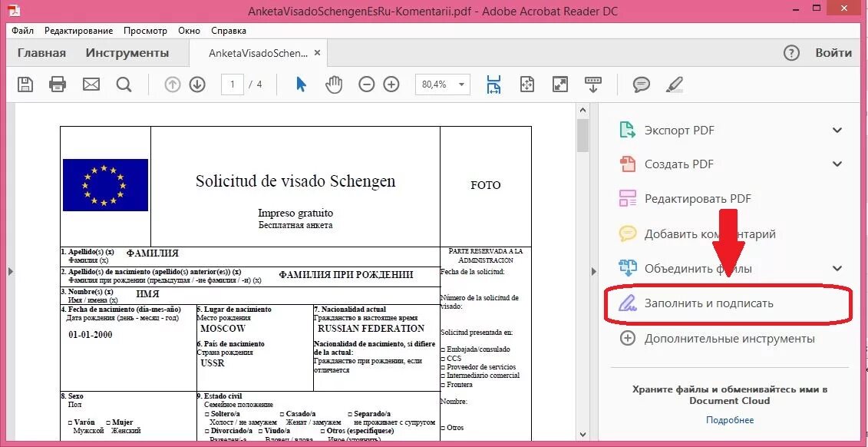Open Добавить комментарий tool
Screen dimensions: 868x447
pyautogui.click(x=710, y=233)
